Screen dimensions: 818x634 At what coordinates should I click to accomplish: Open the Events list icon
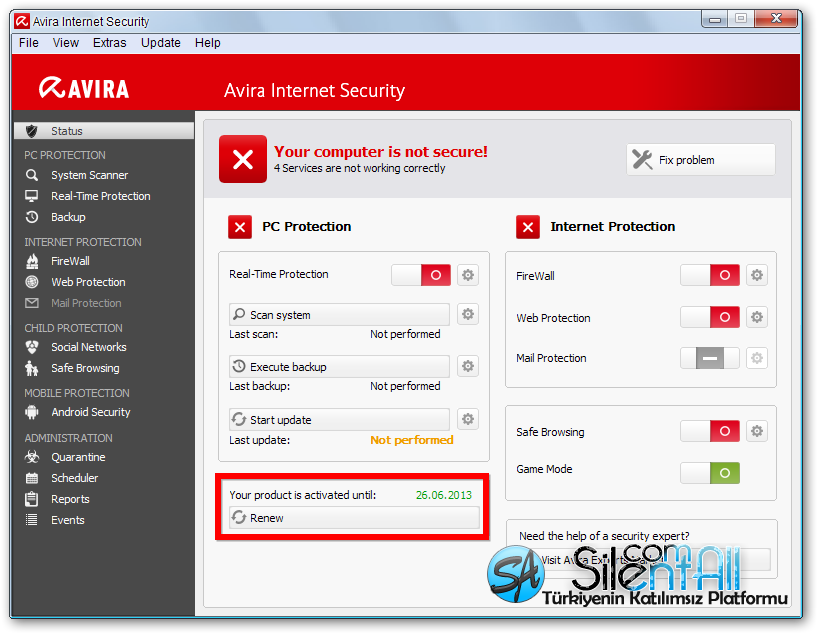[x=32, y=520]
